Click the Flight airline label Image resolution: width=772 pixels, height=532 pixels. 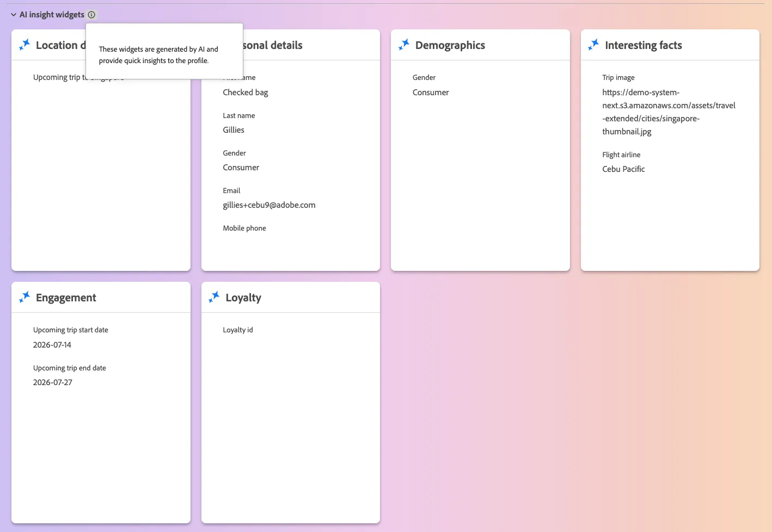click(621, 154)
